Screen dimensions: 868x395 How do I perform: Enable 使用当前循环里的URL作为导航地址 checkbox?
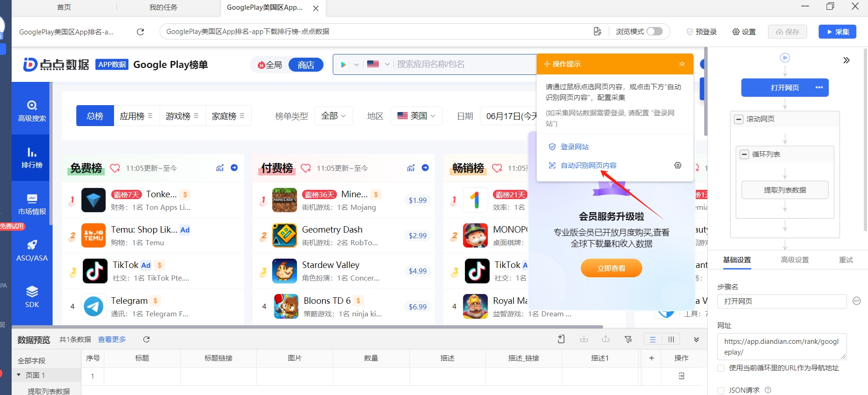coord(721,368)
